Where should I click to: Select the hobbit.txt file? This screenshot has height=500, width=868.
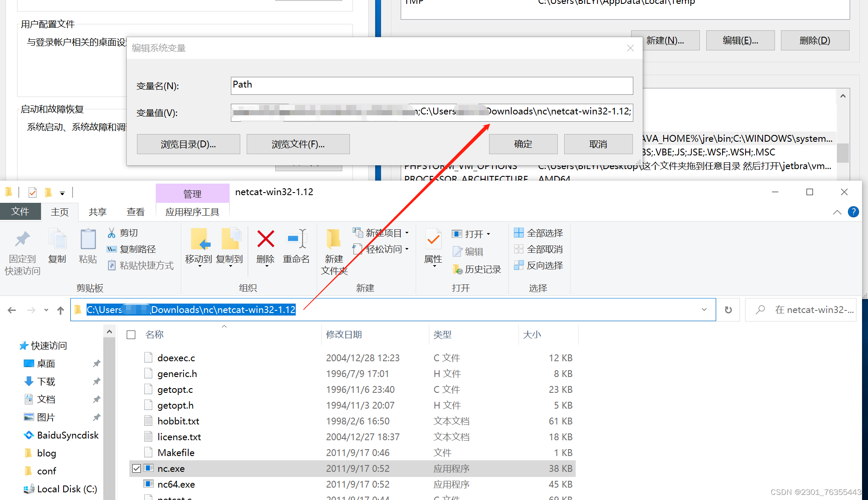(x=178, y=421)
